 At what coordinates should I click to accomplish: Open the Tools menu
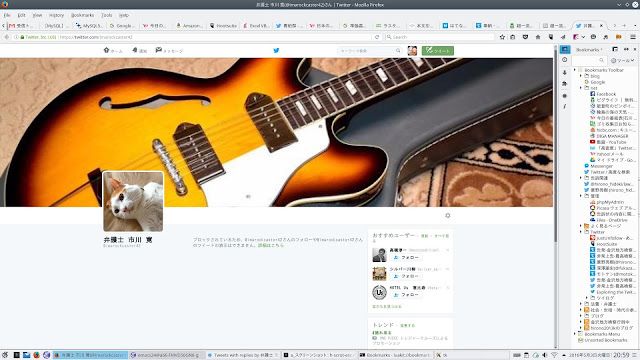107,15
